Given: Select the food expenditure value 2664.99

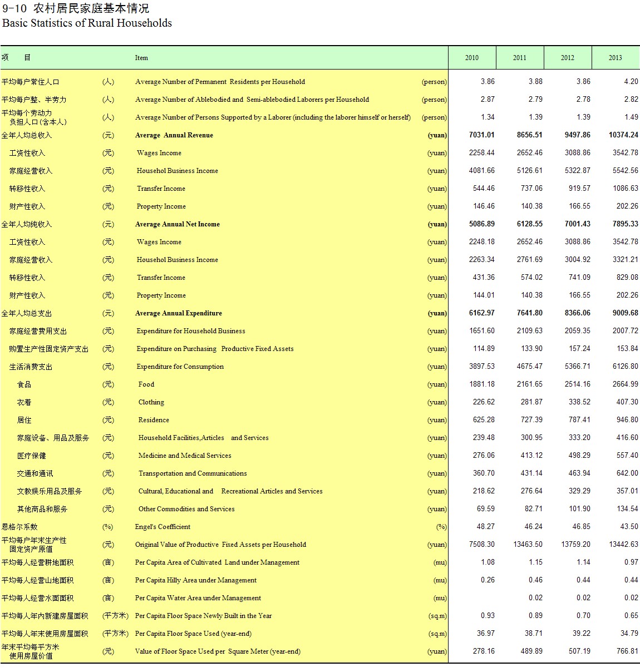Looking at the screenshot, I should [626, 384].
